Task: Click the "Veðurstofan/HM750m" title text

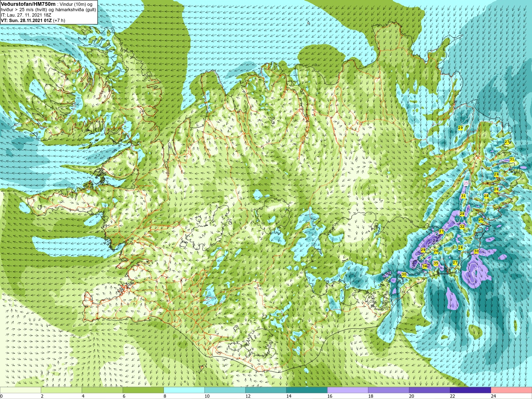Action: pyautogui.click(x=28, y=4)
